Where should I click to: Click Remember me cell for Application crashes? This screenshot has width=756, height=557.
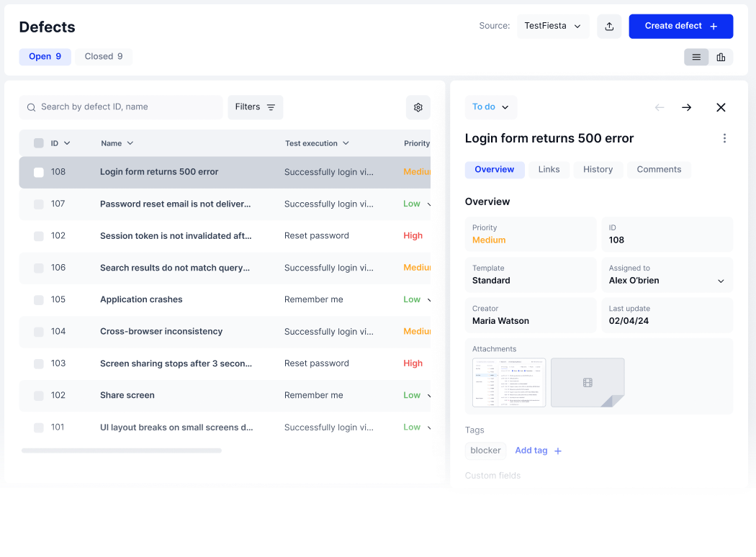[313, 299]
